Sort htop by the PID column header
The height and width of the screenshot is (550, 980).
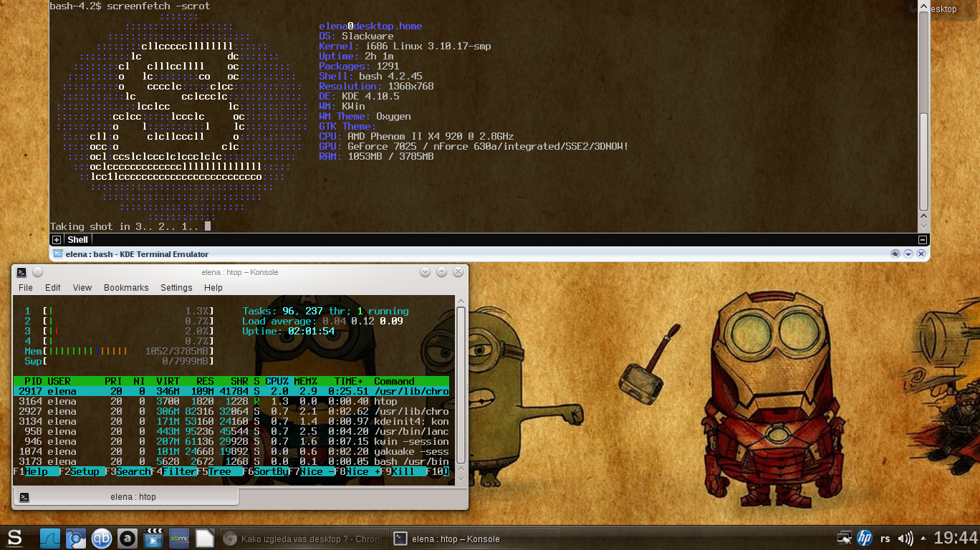(x=33, y=381)
